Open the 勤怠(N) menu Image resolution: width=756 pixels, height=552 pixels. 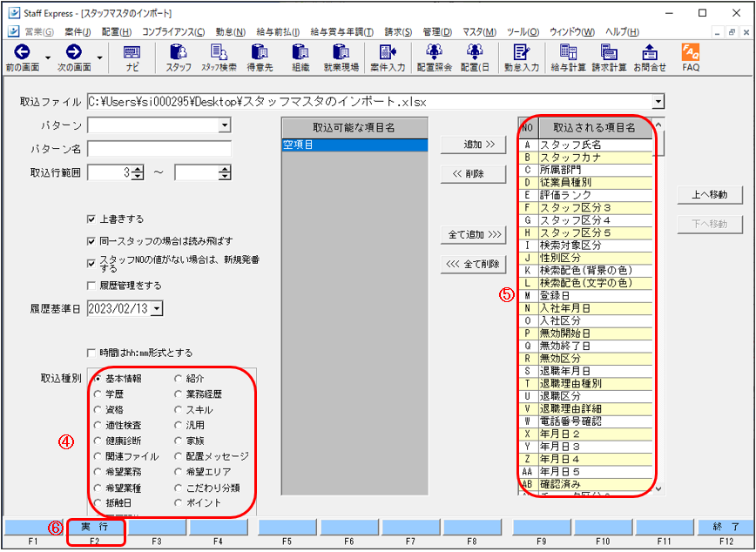[x=231, y=32]
